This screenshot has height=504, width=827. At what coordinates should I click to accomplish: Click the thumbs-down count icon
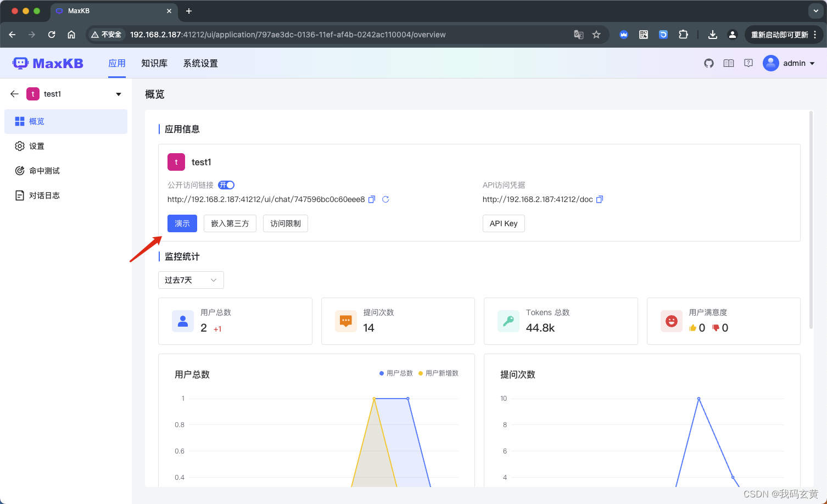716,328
